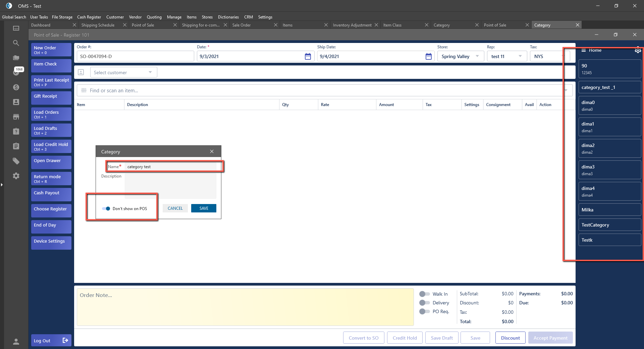644x349 pixels.
Task: Click the hamburger menu icon beside Home
Action: (584, 50)
